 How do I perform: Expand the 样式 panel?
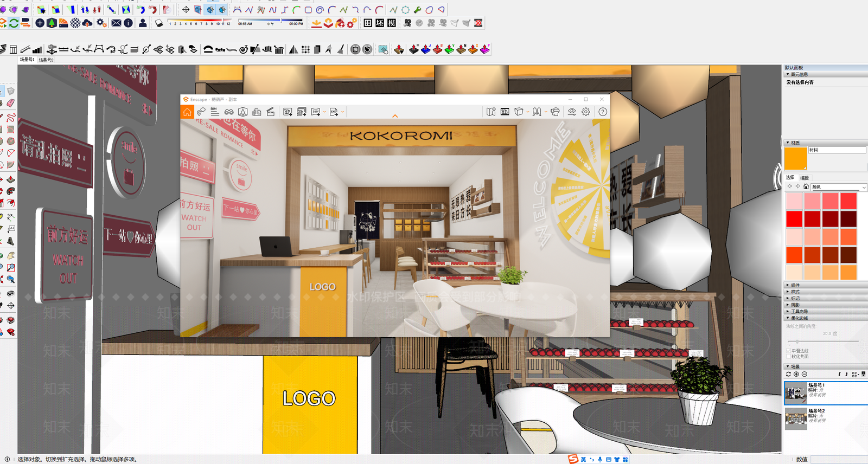(825, 292)
